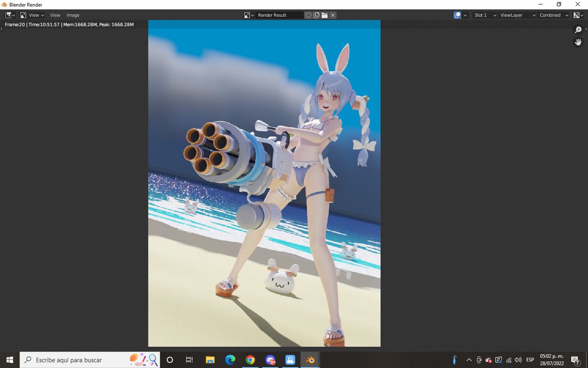The width and height of the screenshot is (588, 368).
Task: Open Task View on the taskbar
Action: coord(190,360)
